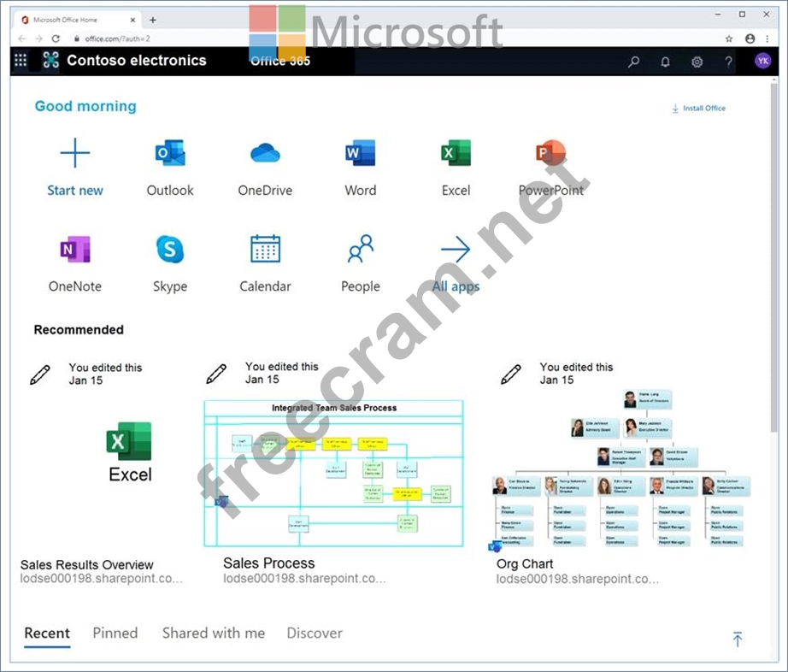Click the Good morning greeting
Screen dimensions: 788x672
(x=85, y=106)
